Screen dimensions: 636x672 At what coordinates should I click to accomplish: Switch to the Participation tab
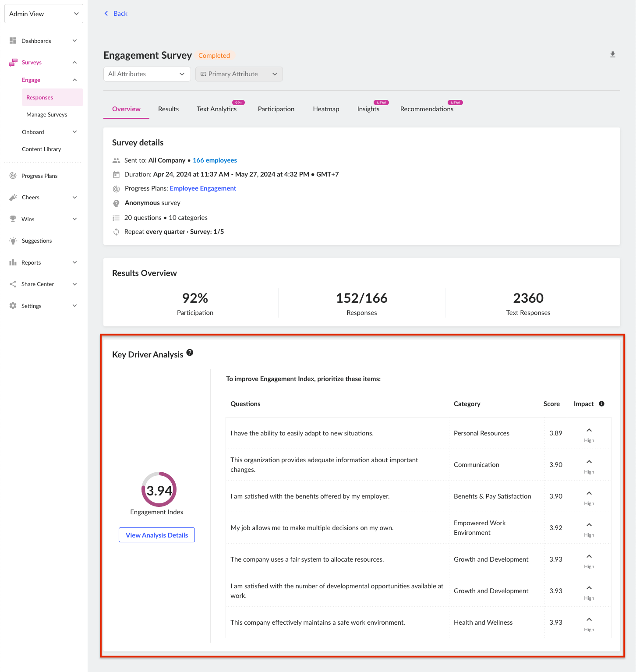[276, 109]
